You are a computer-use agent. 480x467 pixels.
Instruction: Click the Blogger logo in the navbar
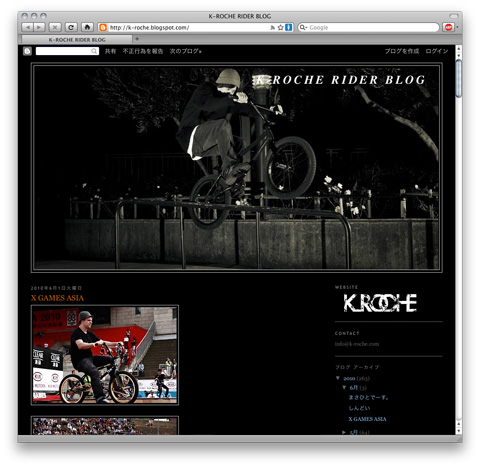point(27,51)
